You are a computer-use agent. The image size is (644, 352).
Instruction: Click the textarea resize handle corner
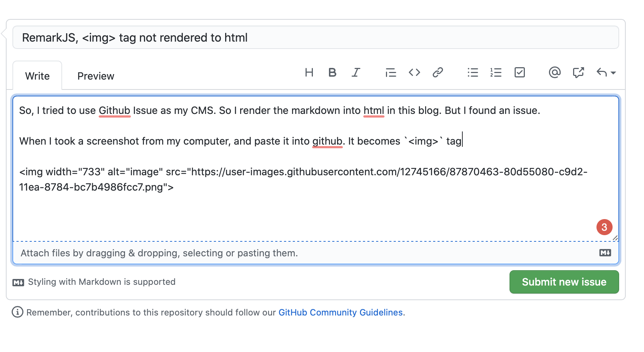(x=615, y=238)
